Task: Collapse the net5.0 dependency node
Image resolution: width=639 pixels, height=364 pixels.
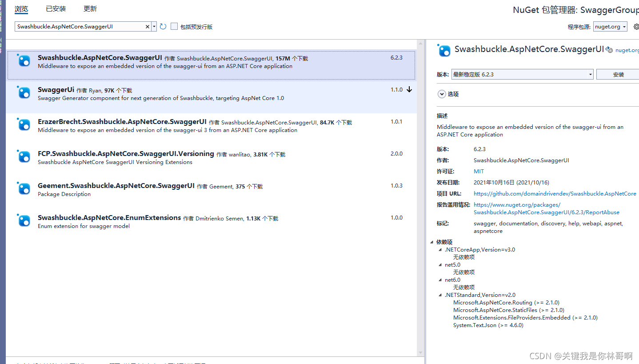Action: click(x=440, y=265)
